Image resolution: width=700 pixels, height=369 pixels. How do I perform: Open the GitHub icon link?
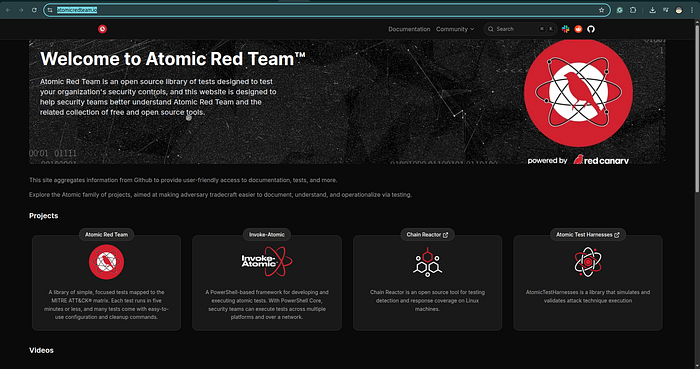[x=591, y=29]
